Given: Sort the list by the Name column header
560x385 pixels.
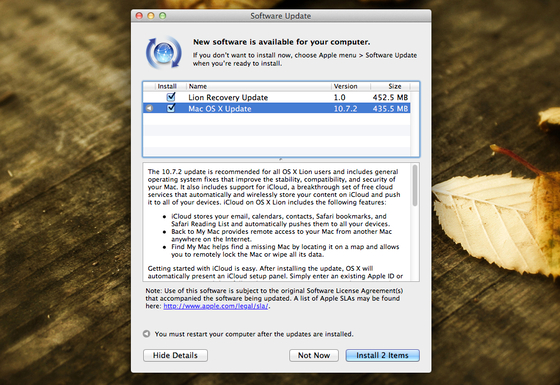Looking at the screenshot, I should (x=259, y=86).
